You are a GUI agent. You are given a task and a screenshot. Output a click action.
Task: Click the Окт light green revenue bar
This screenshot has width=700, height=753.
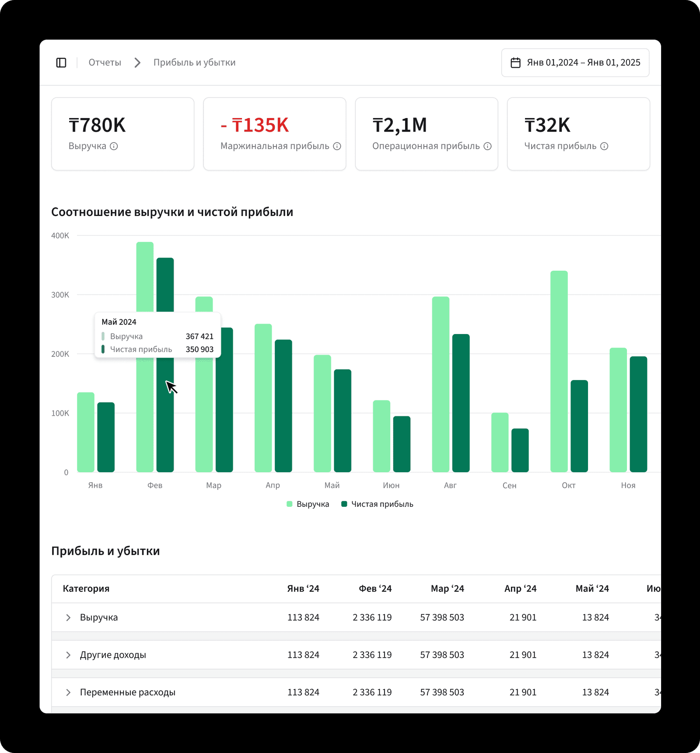(x=559, y=372)
